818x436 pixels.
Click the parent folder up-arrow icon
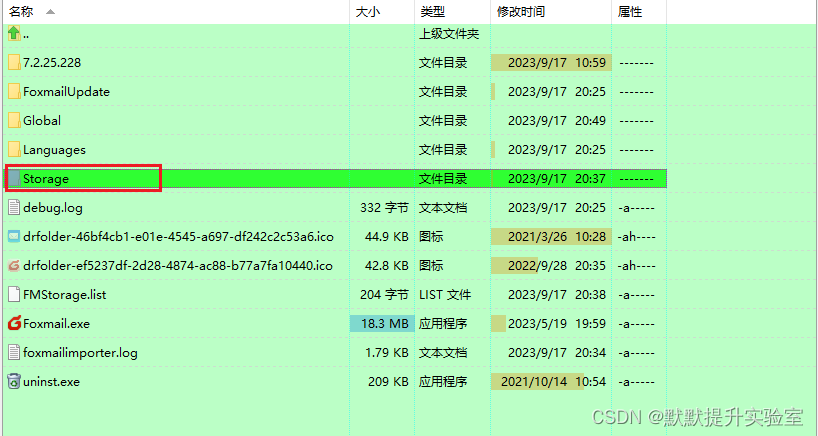(x=14, y=33)
